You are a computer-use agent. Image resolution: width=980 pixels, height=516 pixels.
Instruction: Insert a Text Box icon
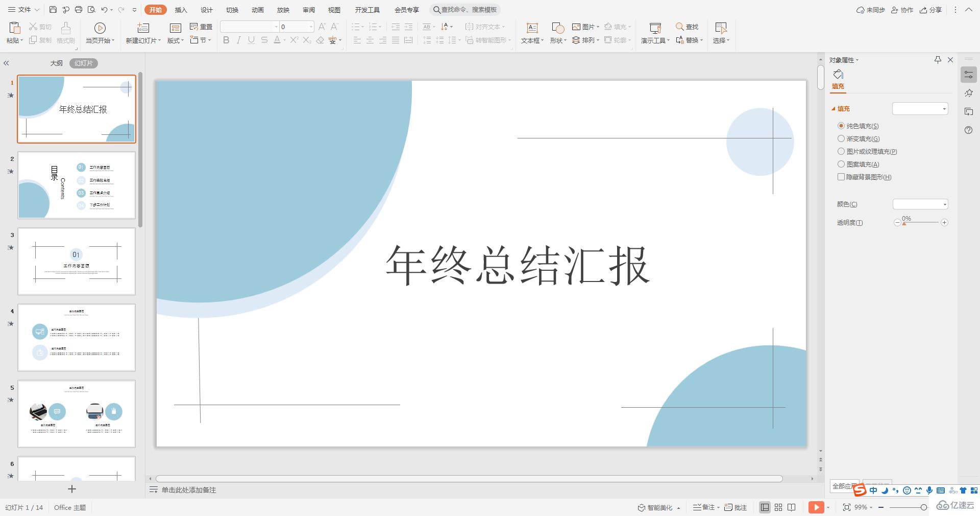pos(532,28)
